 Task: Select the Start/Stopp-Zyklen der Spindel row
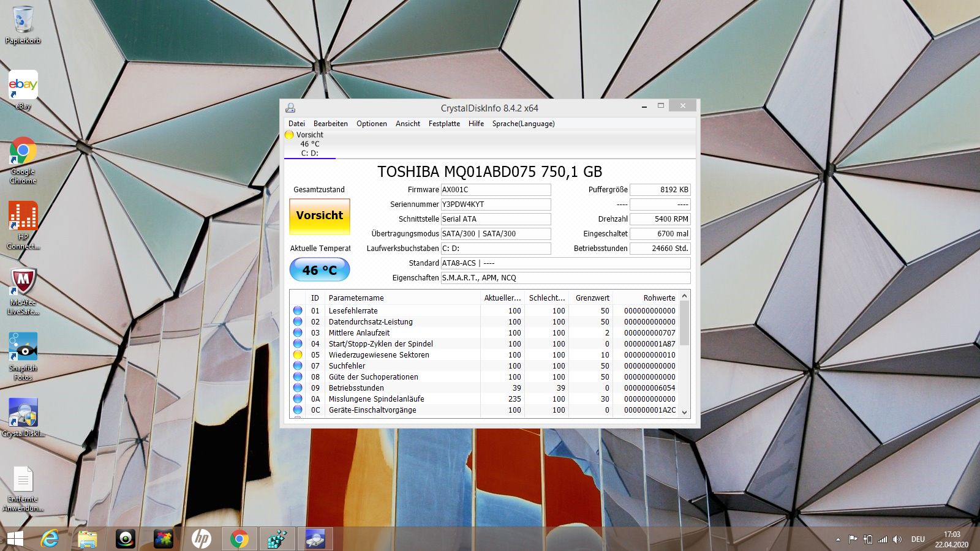point(484,344)
